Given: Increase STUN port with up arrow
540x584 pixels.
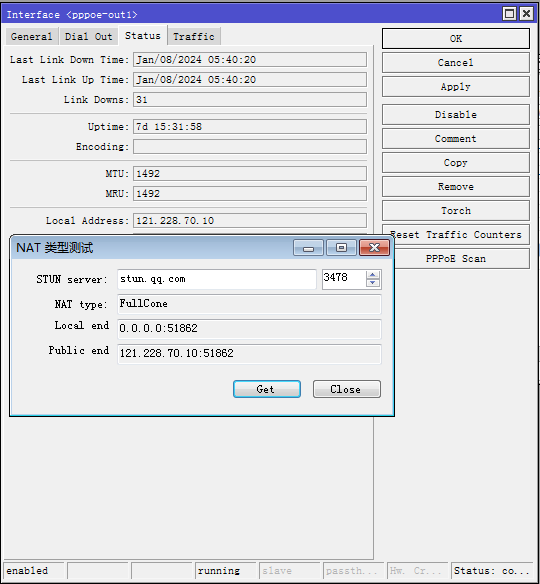Looking at the screenshot, I should point(372,275).
